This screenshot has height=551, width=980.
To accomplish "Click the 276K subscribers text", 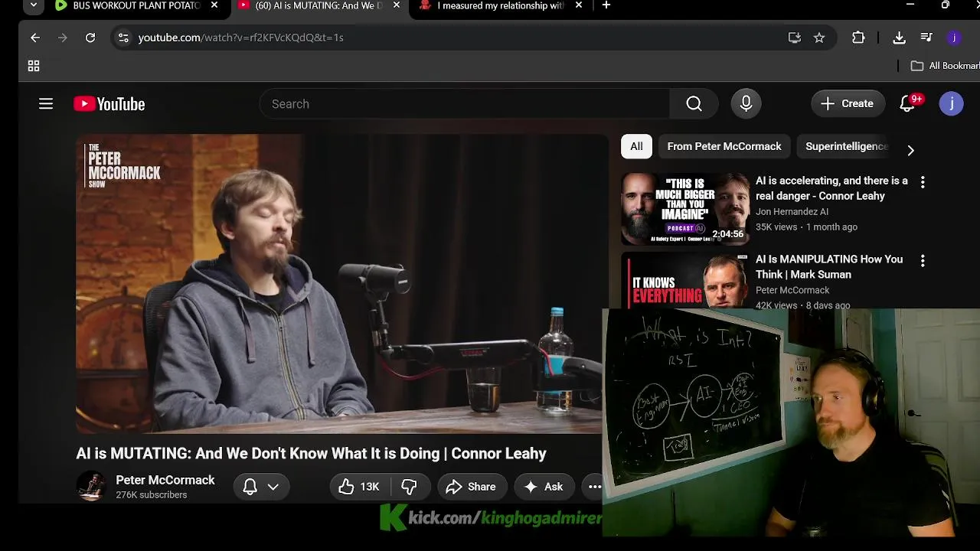I will pos(152,495).
